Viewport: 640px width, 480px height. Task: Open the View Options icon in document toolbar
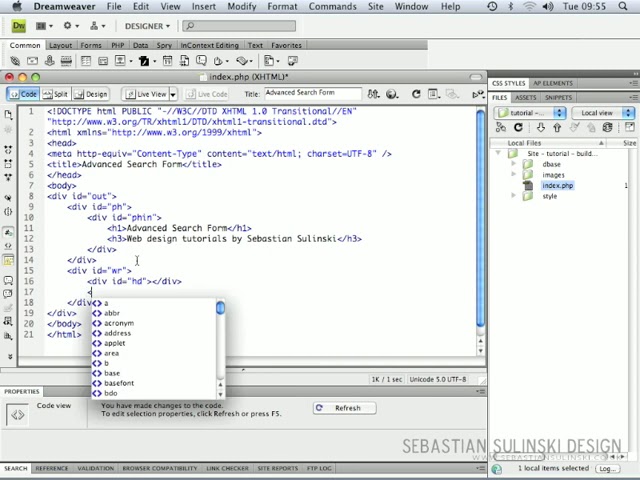[x=433, y=94]
